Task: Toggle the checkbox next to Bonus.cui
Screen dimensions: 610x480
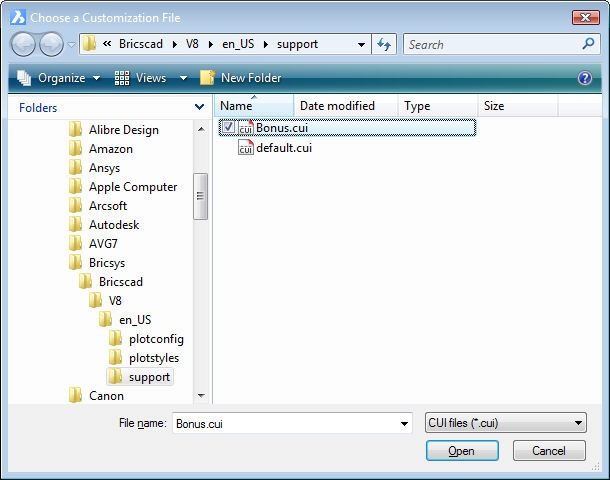Action: (x=228, y=127)
